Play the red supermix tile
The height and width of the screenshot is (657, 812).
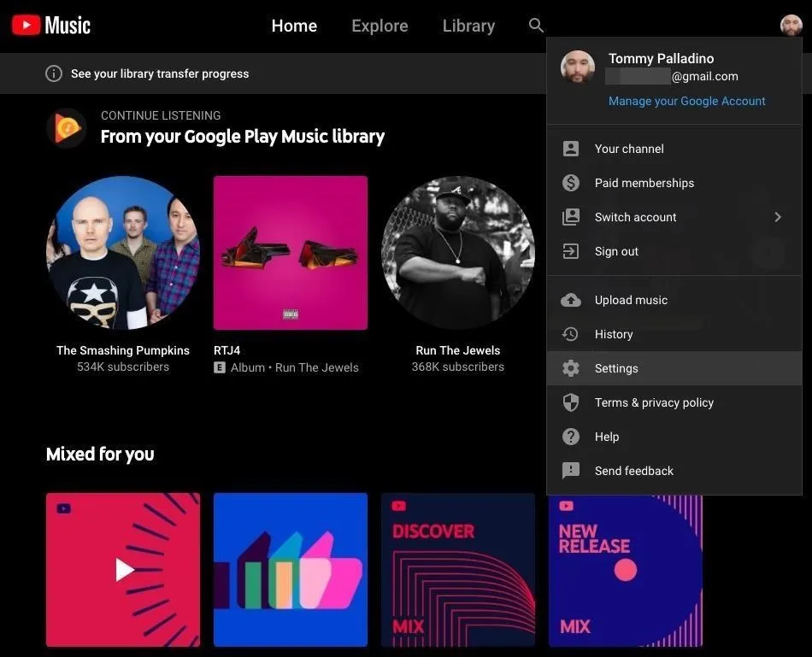[x=123, y=570]
